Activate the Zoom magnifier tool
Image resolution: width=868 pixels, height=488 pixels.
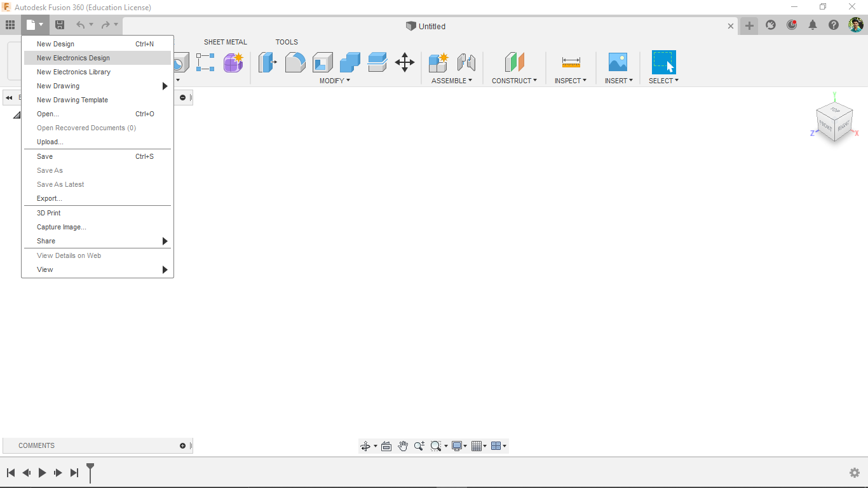tap(419, 446)
